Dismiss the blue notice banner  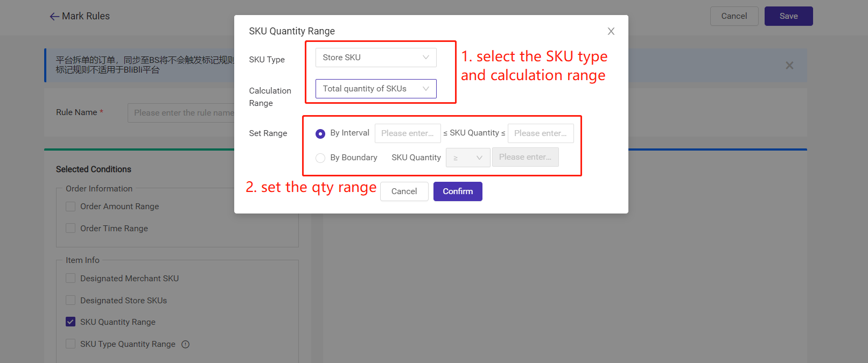789,66
